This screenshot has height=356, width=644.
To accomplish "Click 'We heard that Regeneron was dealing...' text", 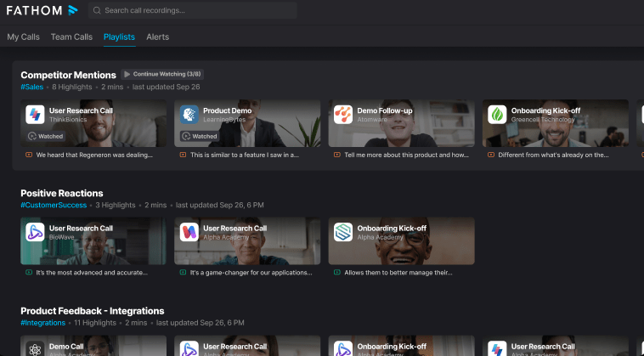I will pyautogui.click(x=94, y=155).
